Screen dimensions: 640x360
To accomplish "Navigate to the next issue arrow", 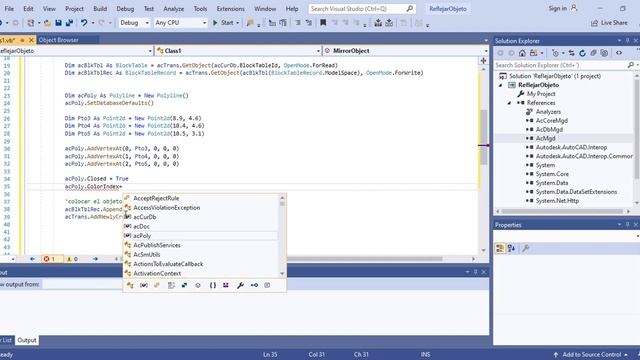I will pos(95,259).
